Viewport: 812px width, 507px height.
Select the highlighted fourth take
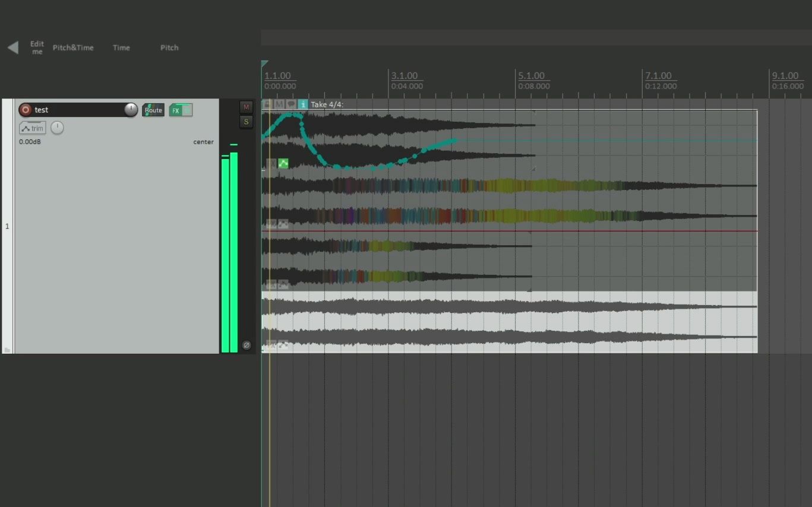click(510, 322)
